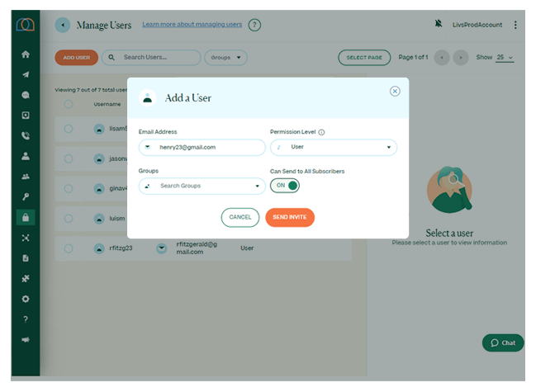Click the avatar icon of luism
Screen dimensions: 536x392
99,219
